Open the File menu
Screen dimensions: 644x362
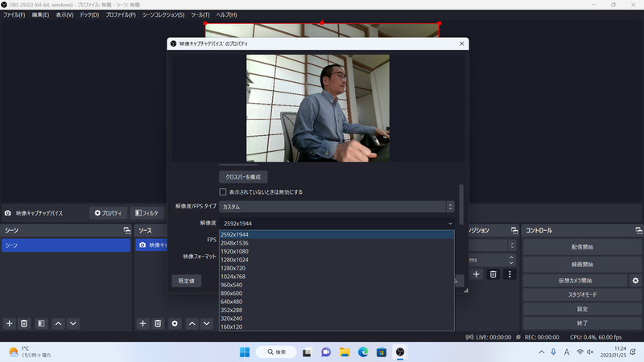tap(14, 14)
